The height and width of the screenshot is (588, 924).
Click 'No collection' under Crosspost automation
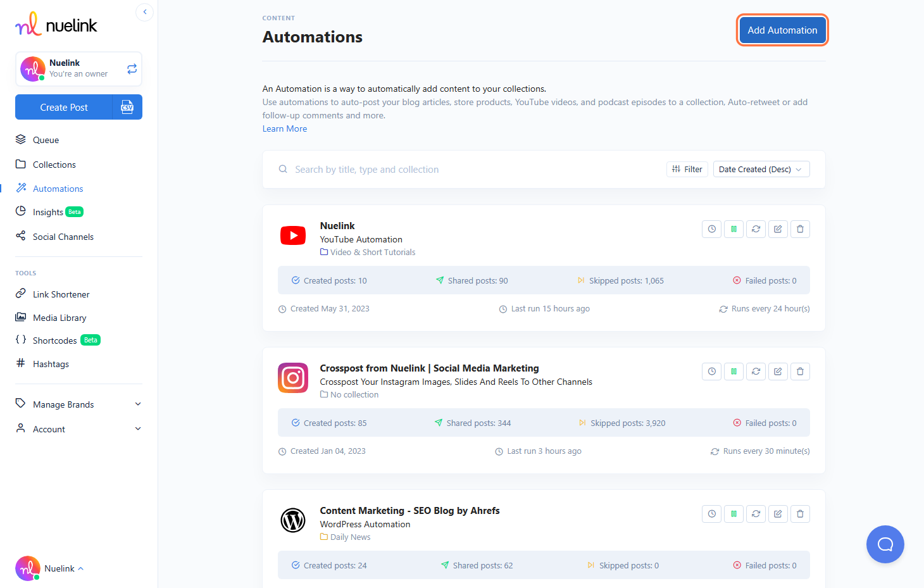pos(349,394)
